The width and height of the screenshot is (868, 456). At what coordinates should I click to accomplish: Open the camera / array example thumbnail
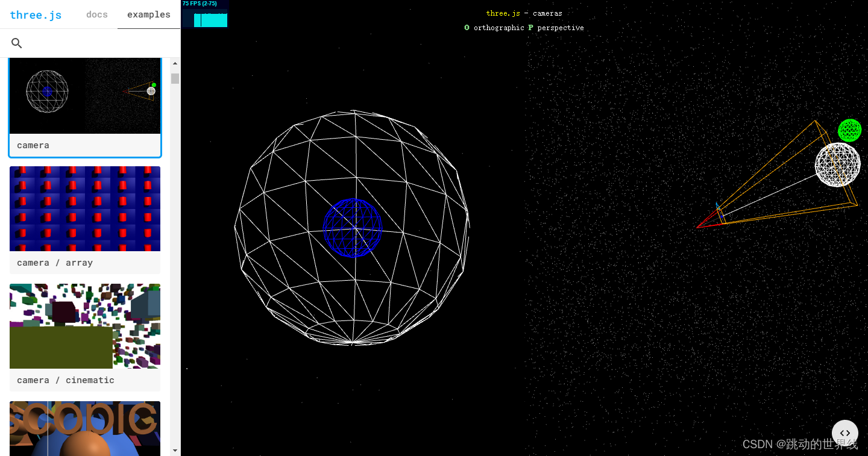85,208
